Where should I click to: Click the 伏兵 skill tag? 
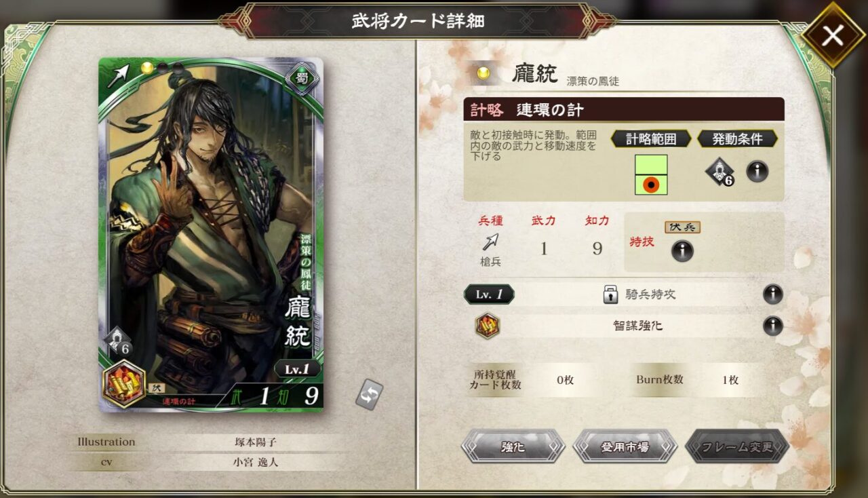[682, 227]
